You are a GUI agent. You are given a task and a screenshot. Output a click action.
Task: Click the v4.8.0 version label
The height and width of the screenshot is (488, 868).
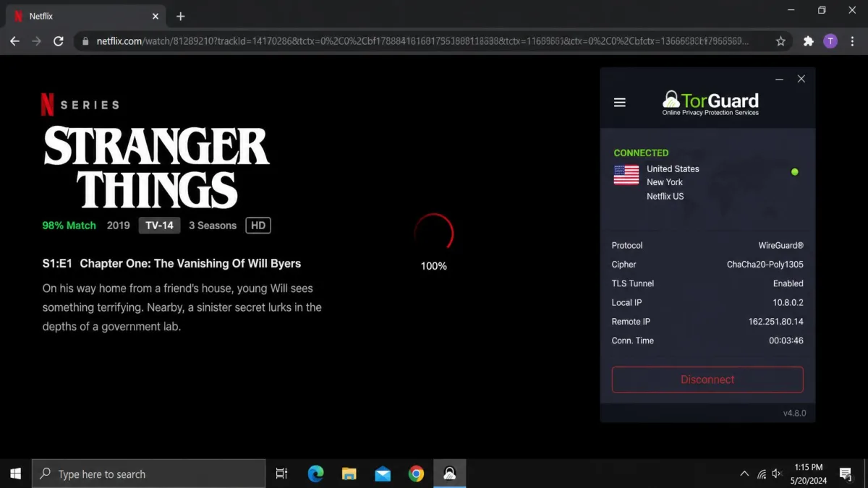click(x=794, y=414)
